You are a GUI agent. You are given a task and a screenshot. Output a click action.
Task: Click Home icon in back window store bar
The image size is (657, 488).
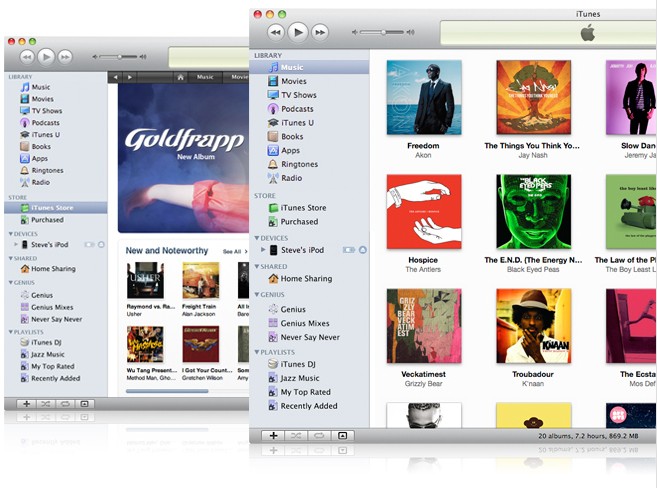coord(181,77)
